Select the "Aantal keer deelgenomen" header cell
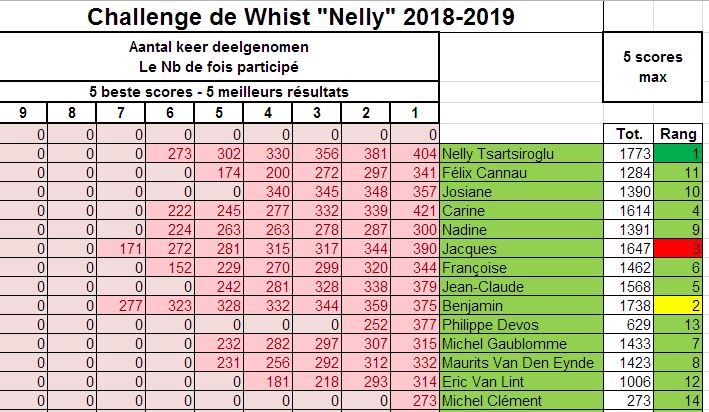This screenshot has width=709, height=412. (220, 48)
